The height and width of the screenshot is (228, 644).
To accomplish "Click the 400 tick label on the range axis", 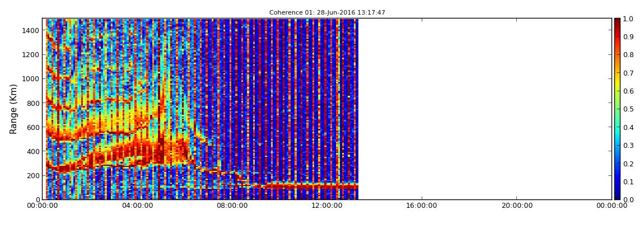I will click(33, 152).
